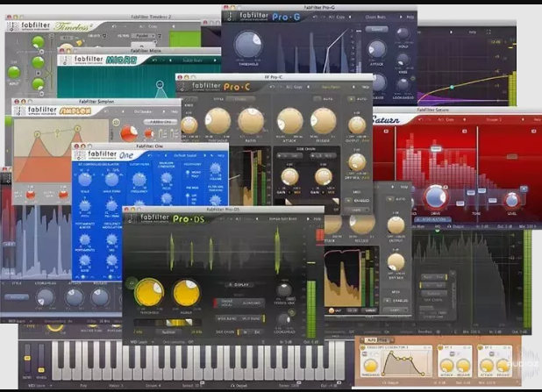Select Allround mode in Pro-DS
The height and width of the screenshot is (392, 542).
(252, 303)
